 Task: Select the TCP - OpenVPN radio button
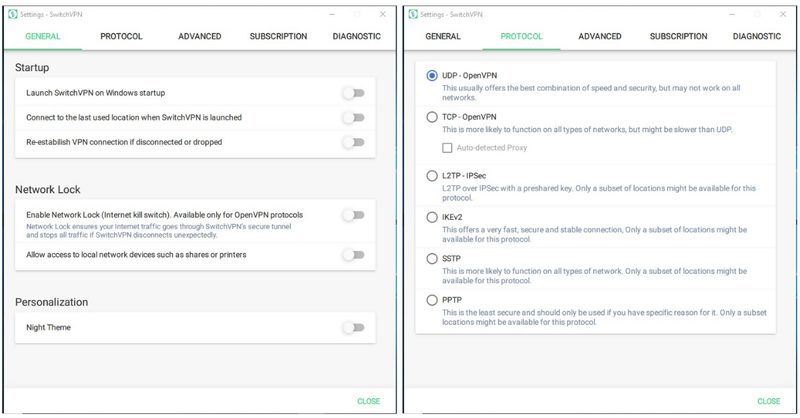click(432, 117)
